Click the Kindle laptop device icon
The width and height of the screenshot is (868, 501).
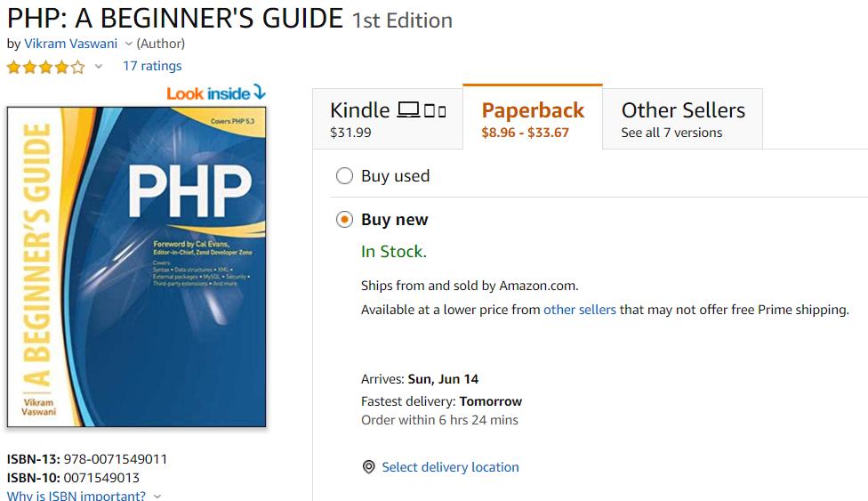408,109
